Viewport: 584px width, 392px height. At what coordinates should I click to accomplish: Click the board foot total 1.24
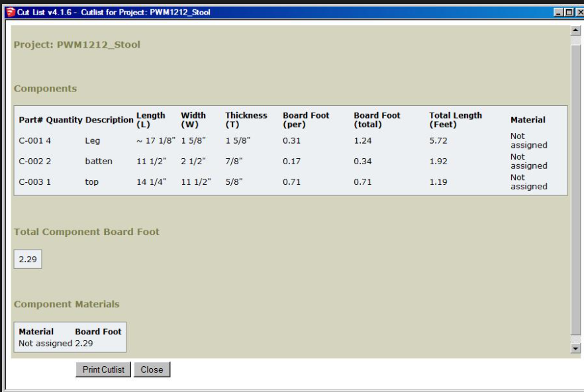point(363,140)
